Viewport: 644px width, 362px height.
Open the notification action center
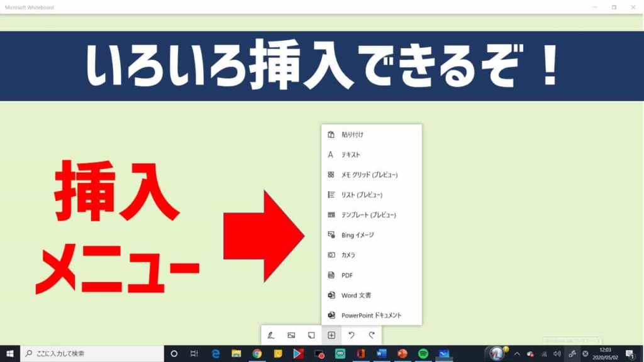(x=630, y=354)
